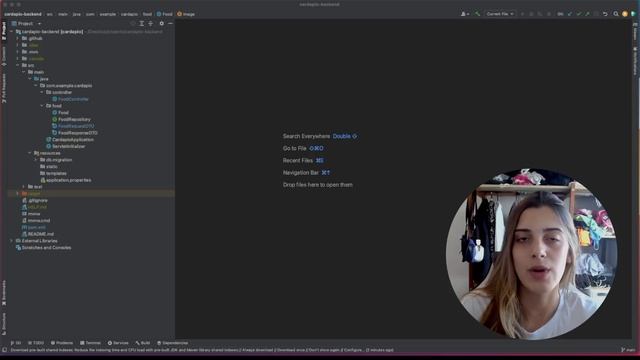Open the Notifications right side tab

coord(635,61)
